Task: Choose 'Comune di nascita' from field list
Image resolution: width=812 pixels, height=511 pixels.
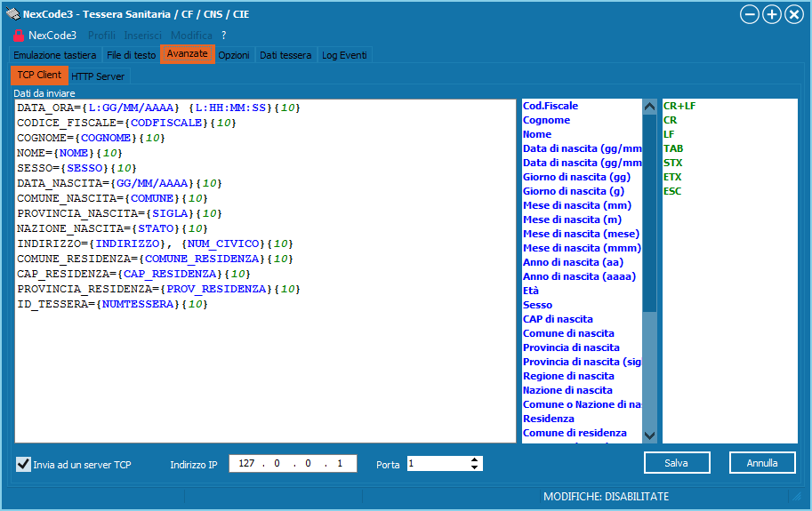Action: [x=567, y=333]
